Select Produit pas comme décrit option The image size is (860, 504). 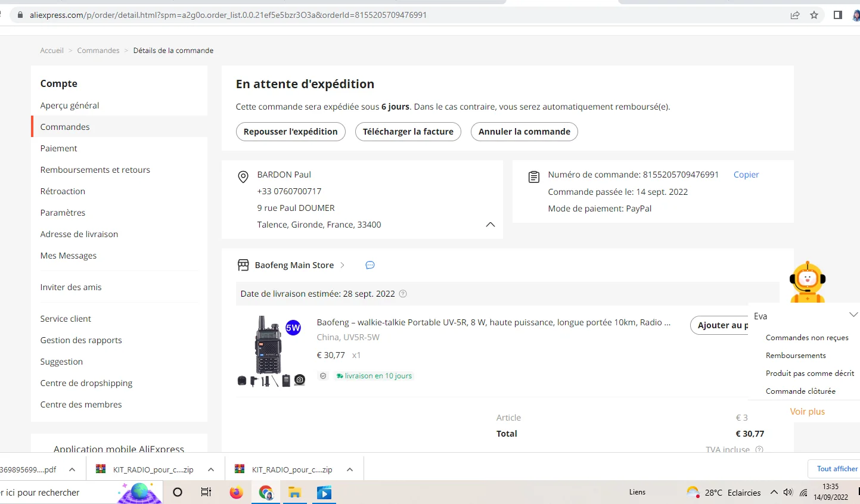[810, 374]
